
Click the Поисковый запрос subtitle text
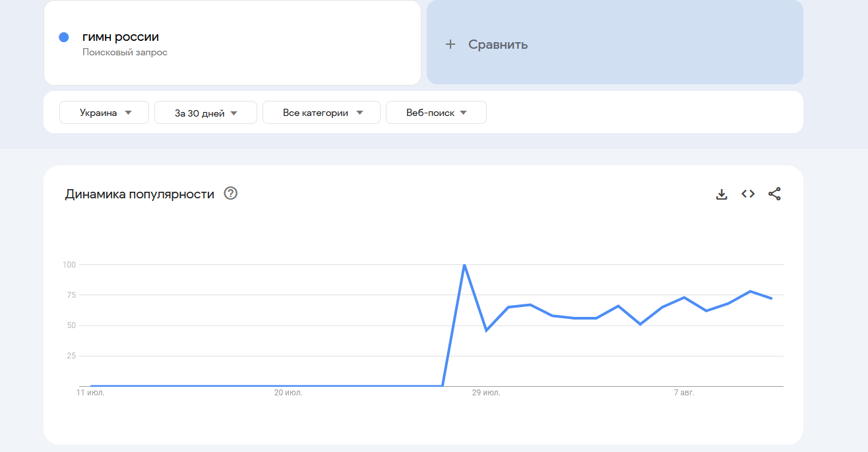pos(125,52)
